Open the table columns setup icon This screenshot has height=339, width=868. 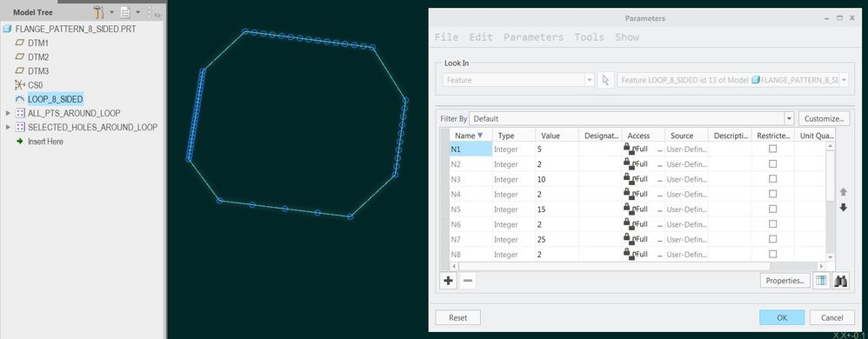(821, 281)
